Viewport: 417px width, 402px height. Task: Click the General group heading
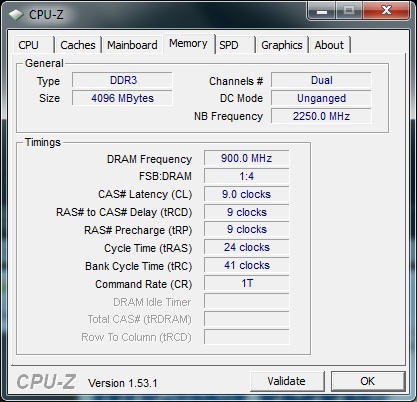coord(44,63)
